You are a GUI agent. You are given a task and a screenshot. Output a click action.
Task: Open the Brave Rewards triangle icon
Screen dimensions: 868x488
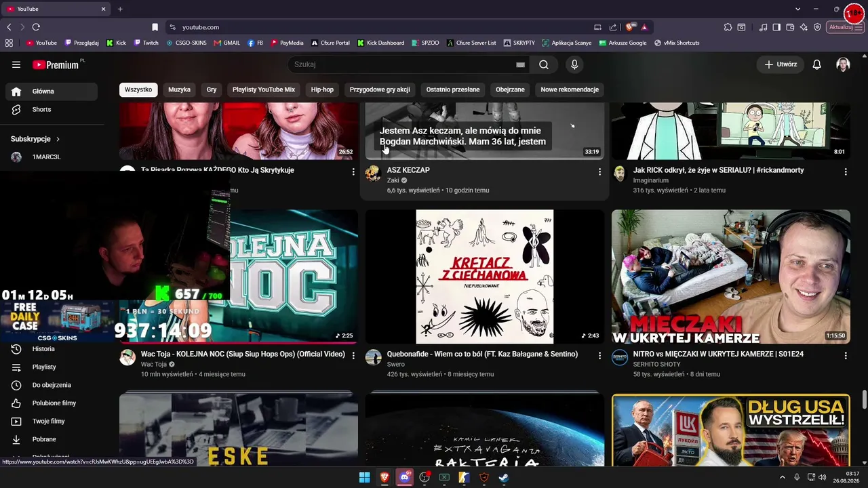click(x=644, y=27)
